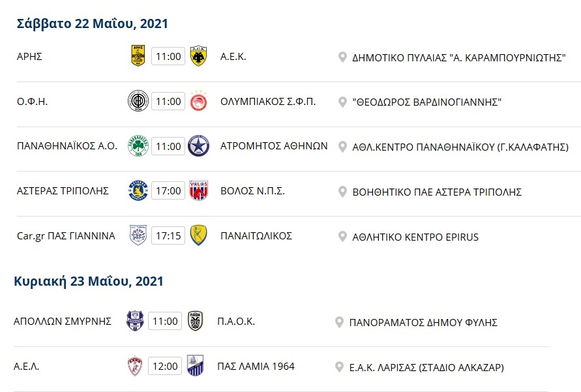
Task: Click the Ο.Φ.Η. black circular crest
Action: pos(138,101)
